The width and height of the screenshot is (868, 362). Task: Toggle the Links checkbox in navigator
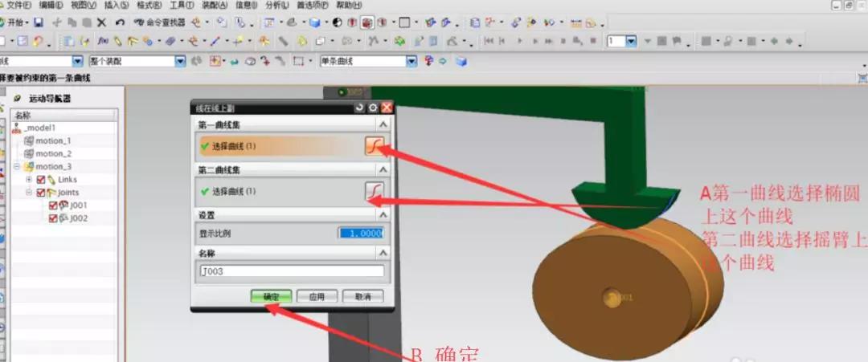(x=40, y=180)
